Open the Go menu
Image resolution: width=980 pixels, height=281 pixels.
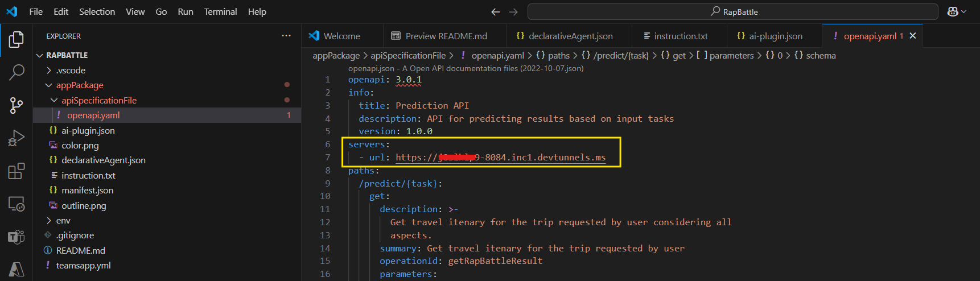161,11
